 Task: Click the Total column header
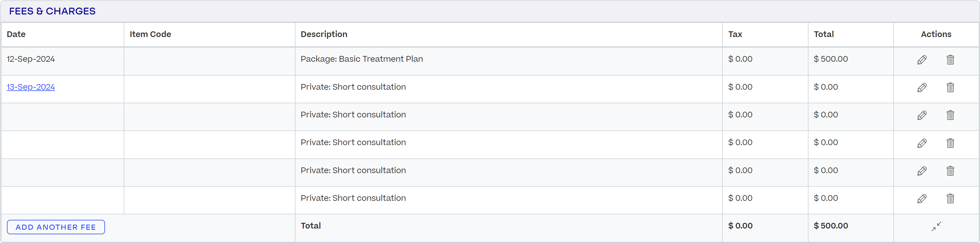click(824, 34)
